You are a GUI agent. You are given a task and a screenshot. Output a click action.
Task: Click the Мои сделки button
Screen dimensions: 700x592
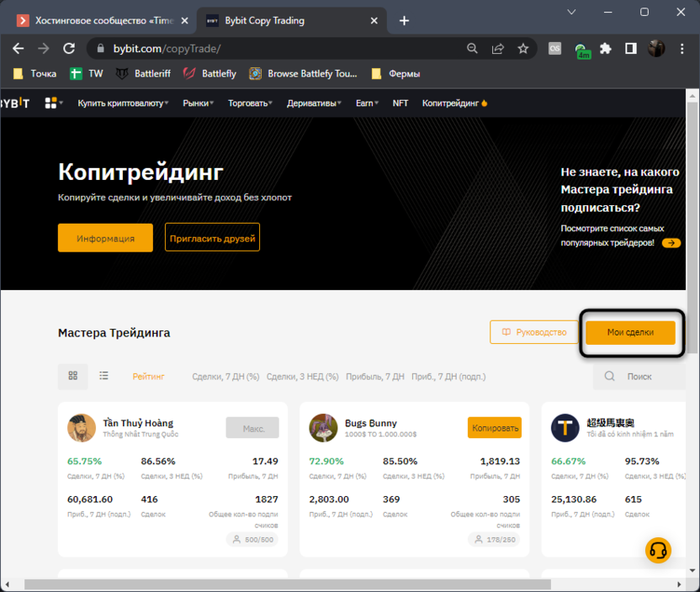630,332
